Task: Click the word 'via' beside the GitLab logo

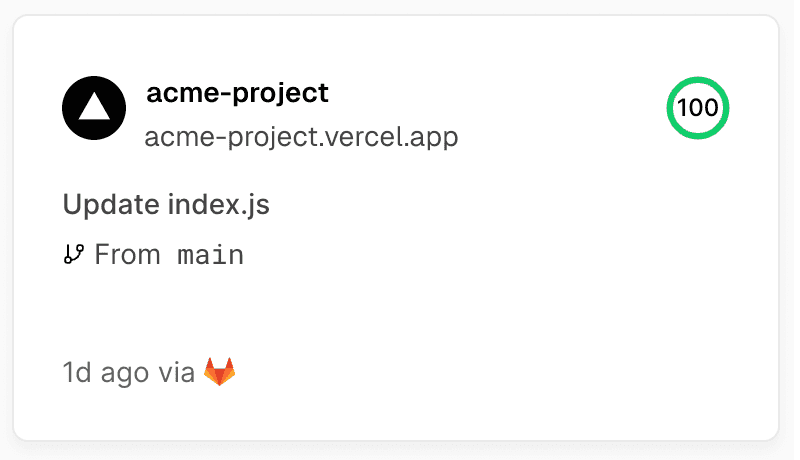Action: [x=176, y=373]
